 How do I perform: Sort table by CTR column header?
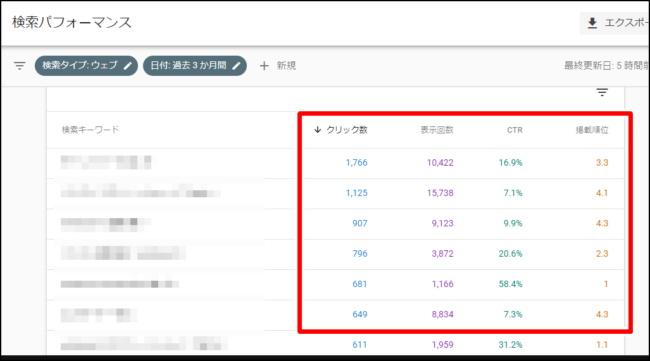[x=514, y=130]
